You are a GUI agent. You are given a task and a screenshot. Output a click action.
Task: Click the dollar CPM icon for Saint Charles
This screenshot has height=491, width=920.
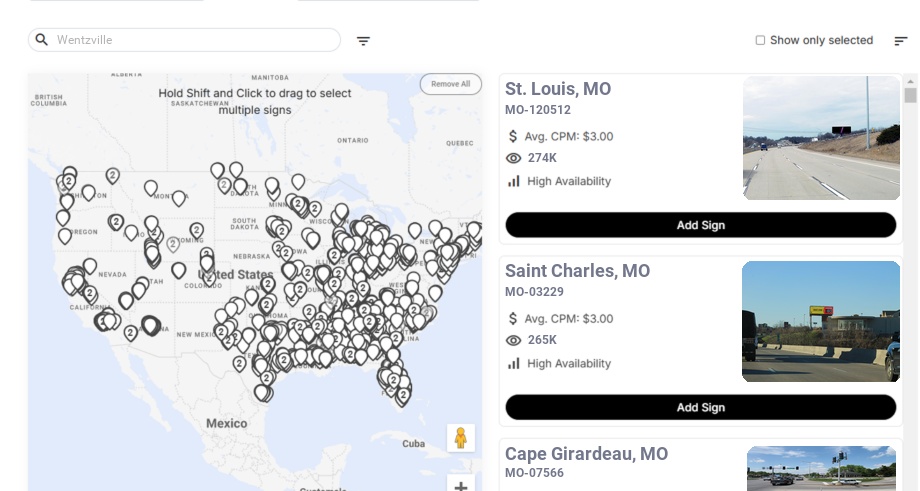coord(513,319)
